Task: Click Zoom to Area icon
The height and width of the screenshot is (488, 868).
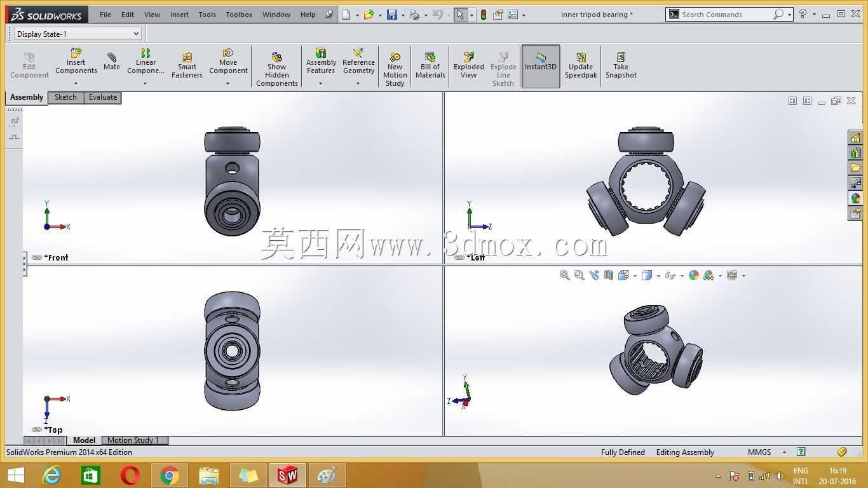Action: (579, 275)
